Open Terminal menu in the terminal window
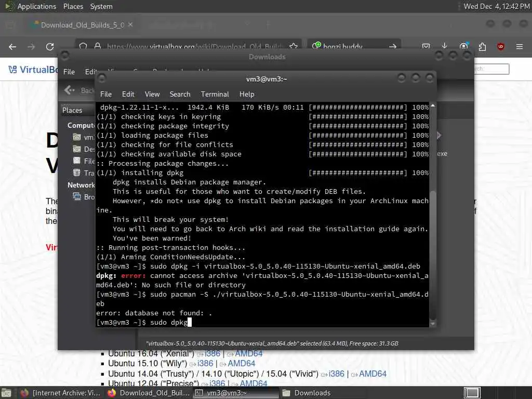The height and width of the screenshot is (399, 532). point(215,95)
